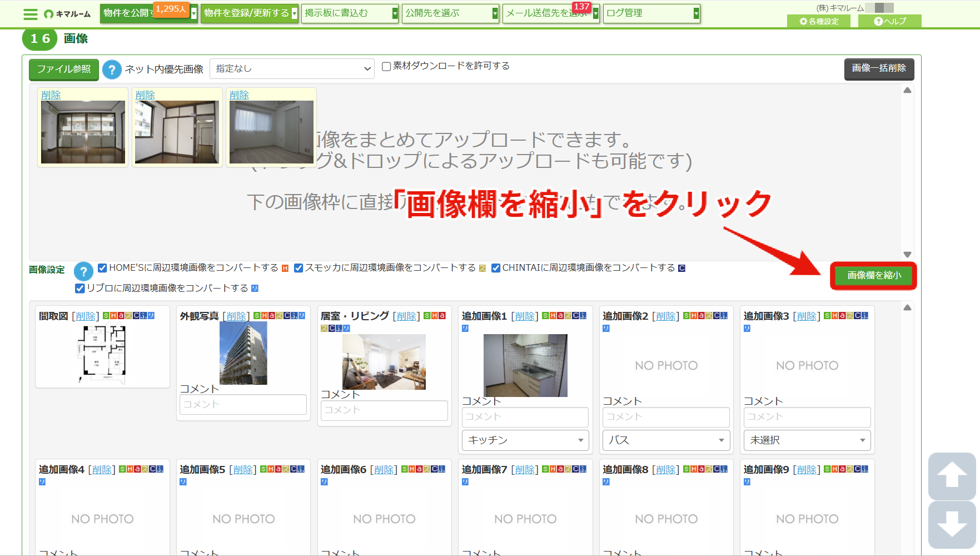Click the ファイル参照 button

pyautogui.click(x=64, y=69)
